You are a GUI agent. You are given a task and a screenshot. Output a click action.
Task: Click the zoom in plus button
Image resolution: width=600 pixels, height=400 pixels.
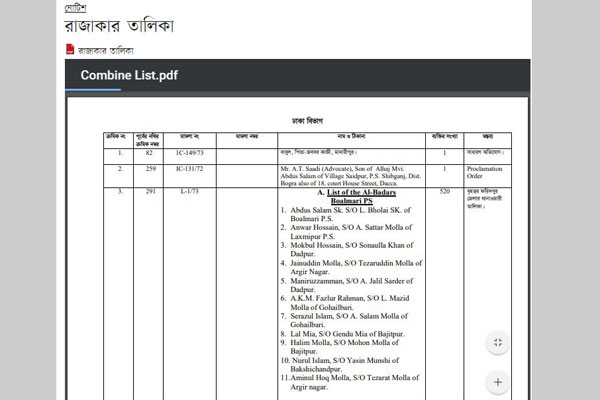click(497, 382)
